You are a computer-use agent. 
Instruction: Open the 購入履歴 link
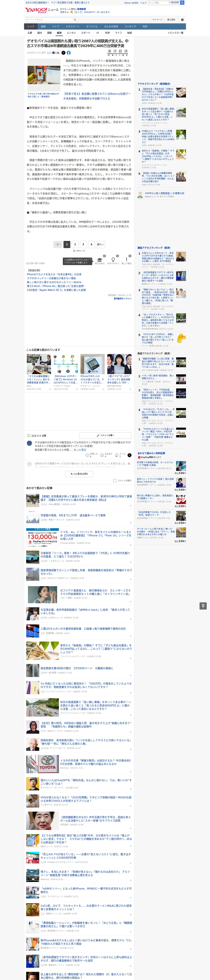point(171,20)
